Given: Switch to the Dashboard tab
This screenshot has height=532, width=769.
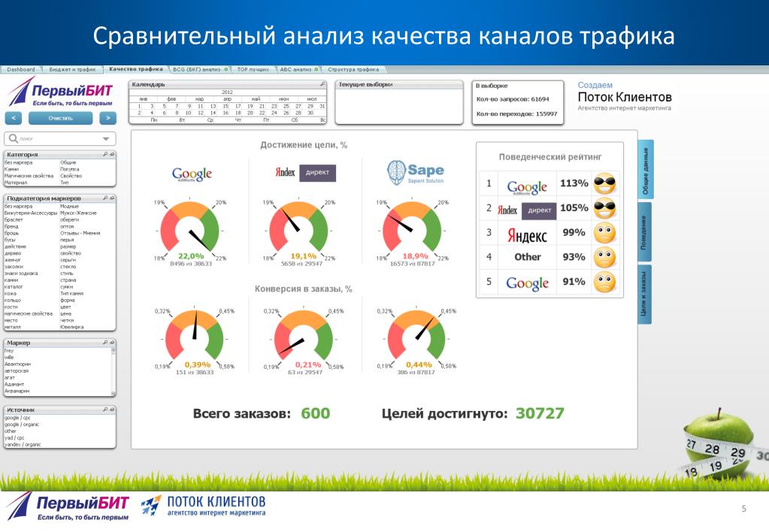Looking at the screenshot, I should pos(21,70).
